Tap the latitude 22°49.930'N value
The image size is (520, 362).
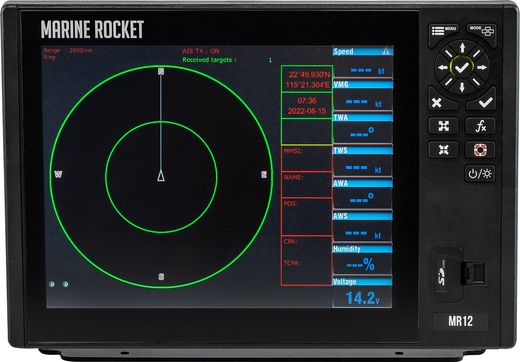pos(310,74)
